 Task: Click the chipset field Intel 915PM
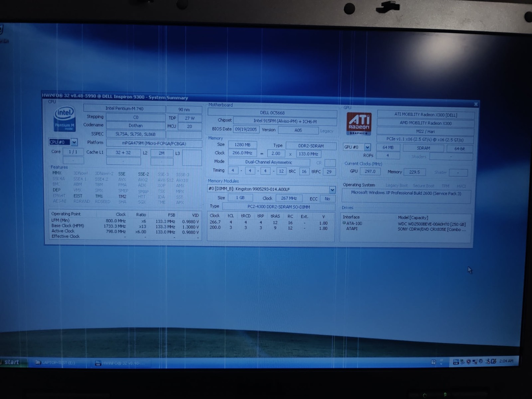click(x=285, y=121)
